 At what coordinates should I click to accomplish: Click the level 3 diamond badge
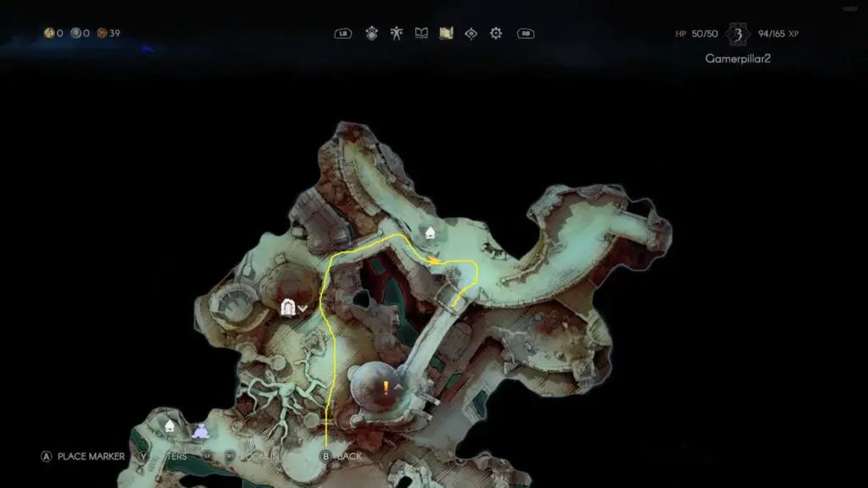[x=737, y=35]
